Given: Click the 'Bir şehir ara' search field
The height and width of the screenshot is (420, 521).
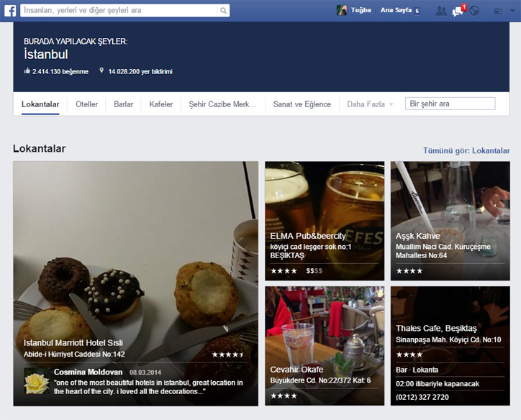Looking at the screenshot, I should [x=450, y=104].
